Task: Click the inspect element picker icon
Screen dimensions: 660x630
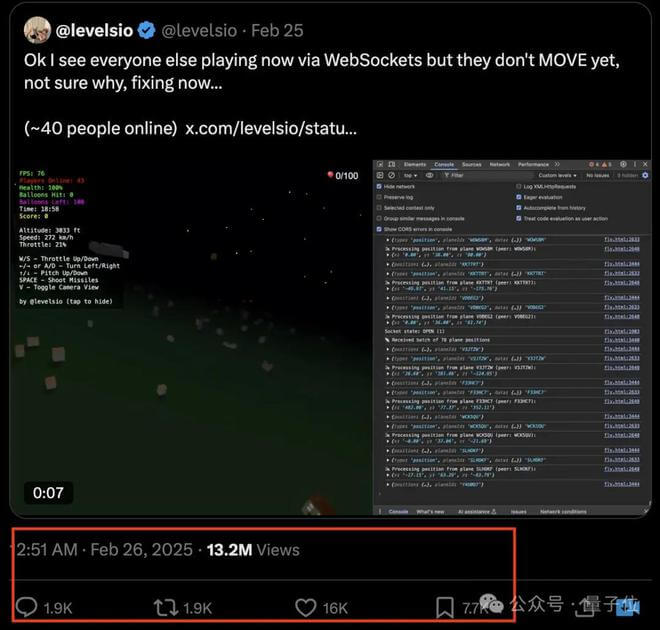Action: [381, 164]
